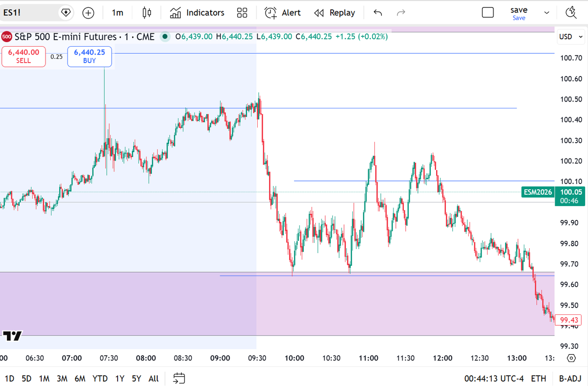
Task: Undo the last chart action
Action: [377, 13]
